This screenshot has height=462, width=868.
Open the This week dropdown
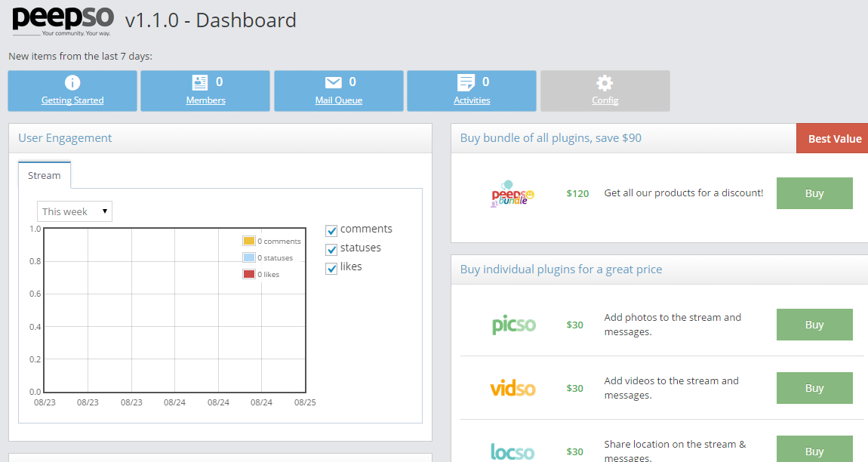pos(75,211)
